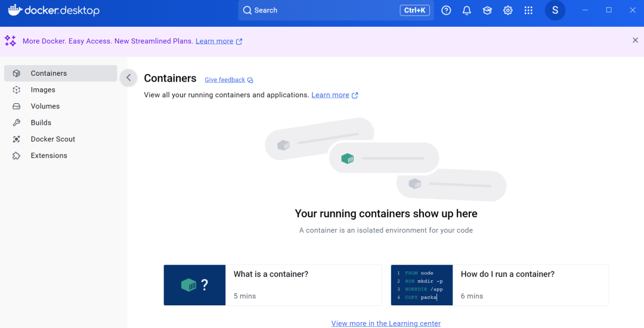Open the How do I run a container? card
This screenshot has height=328, width=644.
tap(500, 285)
